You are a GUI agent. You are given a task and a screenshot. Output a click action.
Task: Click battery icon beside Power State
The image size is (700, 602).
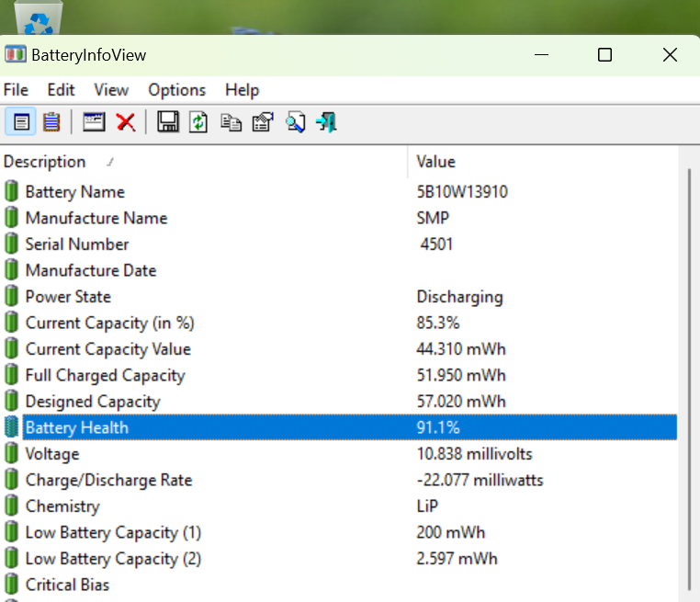click(12, 296)
